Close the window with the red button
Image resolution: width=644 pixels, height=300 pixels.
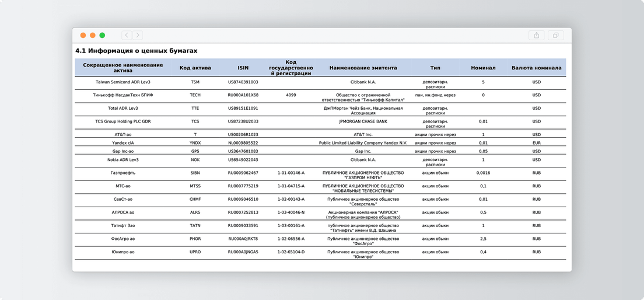click(83, 36)
